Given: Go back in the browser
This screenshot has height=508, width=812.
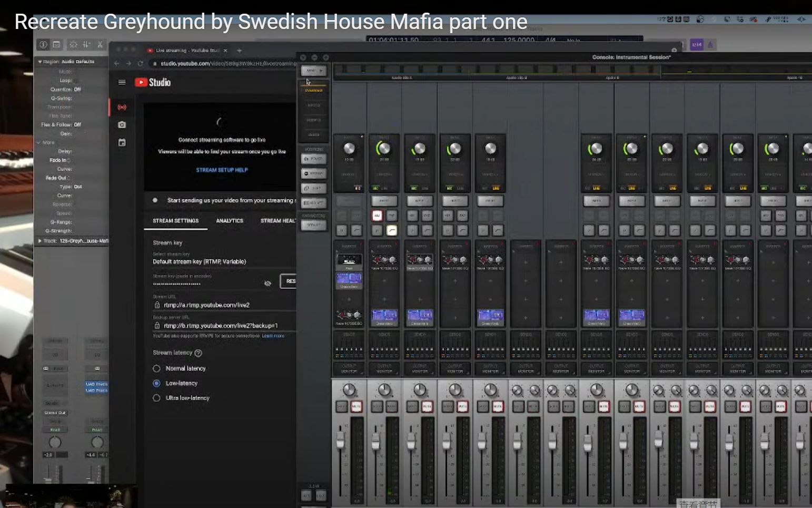Looking at the screenshot, I should pyautogui.click(x=117, y=63).
